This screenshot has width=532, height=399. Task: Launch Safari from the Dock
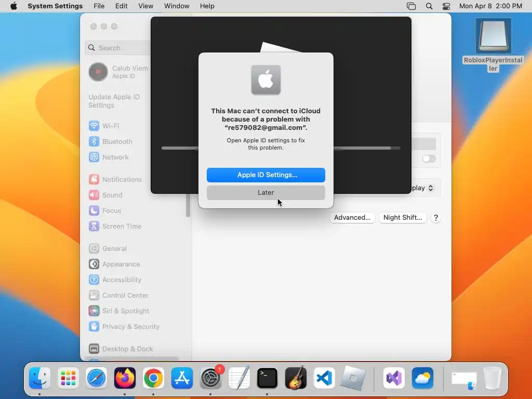tap(96, 378)
